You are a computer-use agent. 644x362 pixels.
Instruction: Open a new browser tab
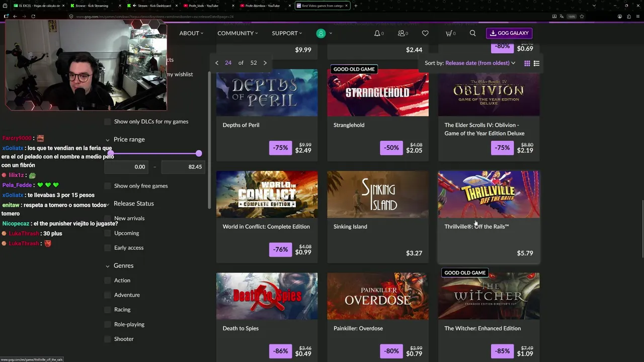pyautogui.click(x=356, y=6)
